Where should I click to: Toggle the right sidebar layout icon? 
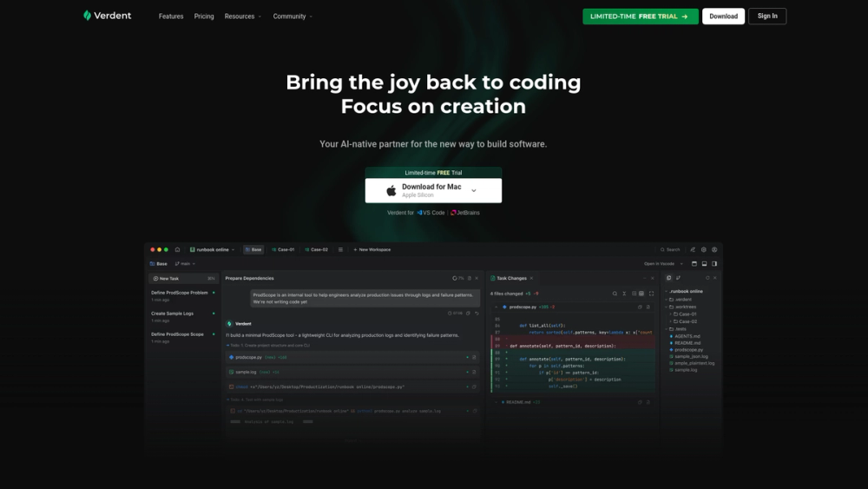pos(714,263)
